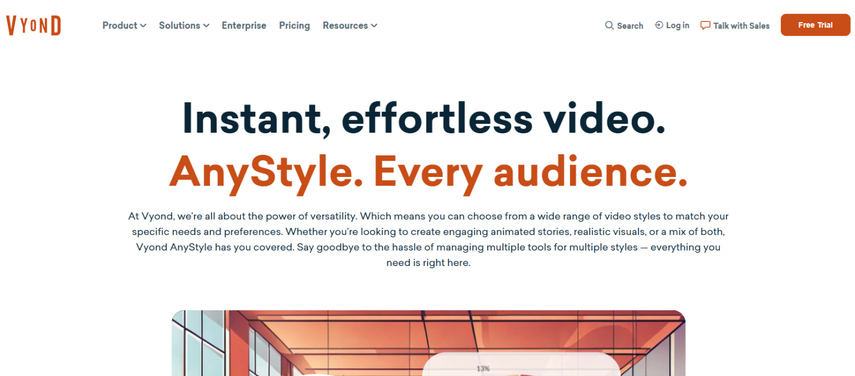Click the Search text link

coord(630,26)
